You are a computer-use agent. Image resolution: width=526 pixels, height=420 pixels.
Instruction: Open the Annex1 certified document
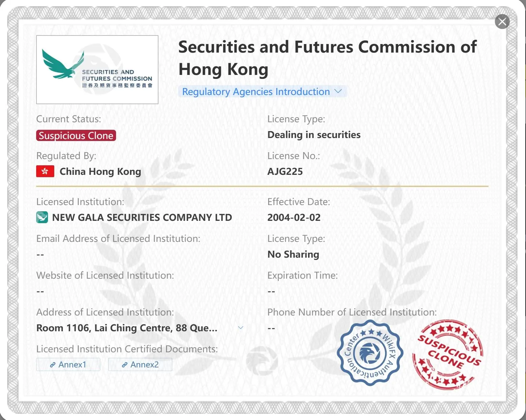[68, 364]
